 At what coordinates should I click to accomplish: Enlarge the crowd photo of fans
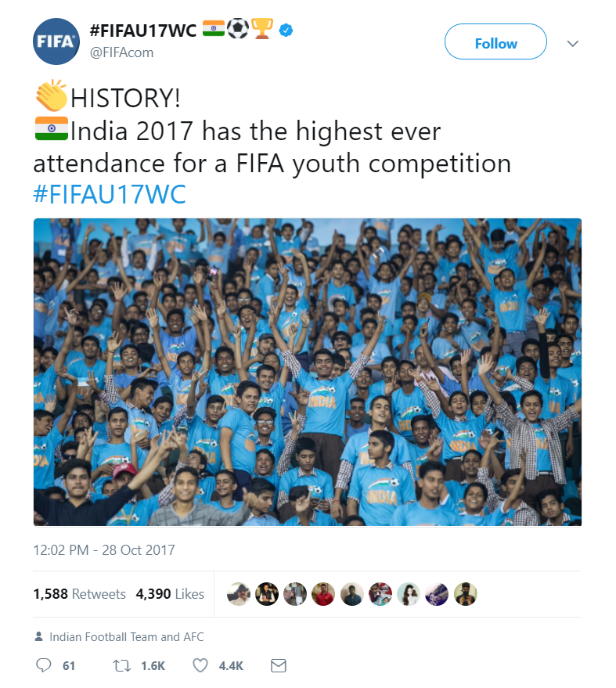coord(308,372)
